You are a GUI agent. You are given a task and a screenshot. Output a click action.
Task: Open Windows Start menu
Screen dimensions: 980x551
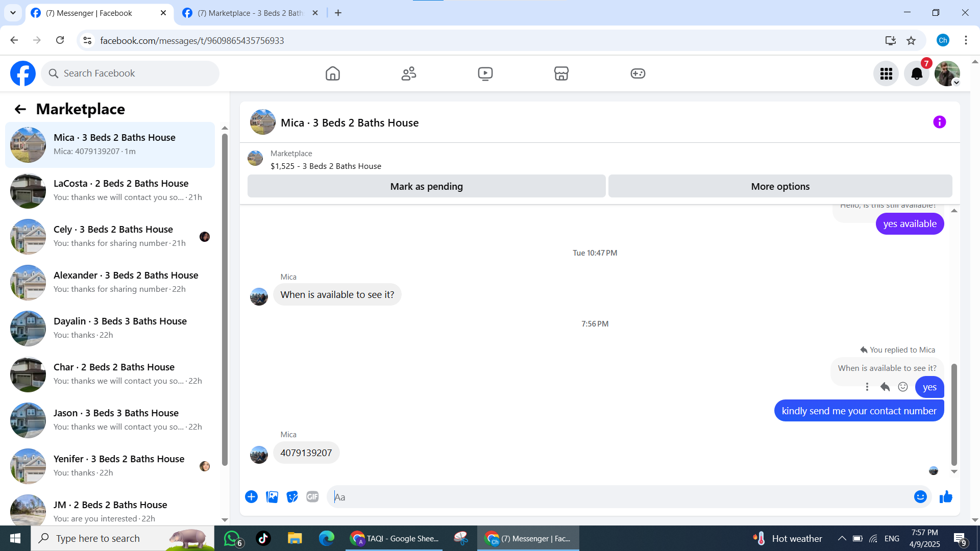click(x=15, y=538)
